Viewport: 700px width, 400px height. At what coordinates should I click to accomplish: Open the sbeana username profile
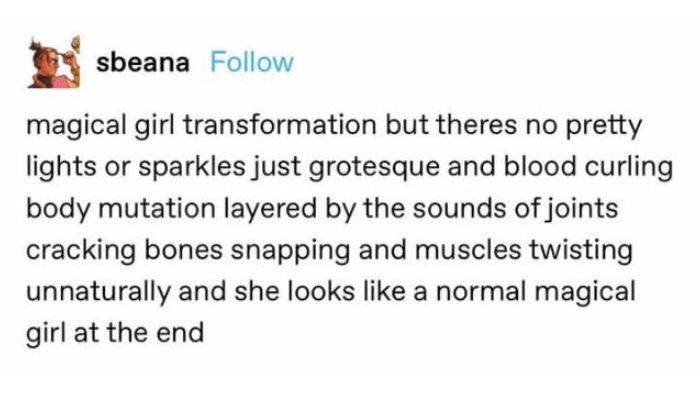pos(143,62)
